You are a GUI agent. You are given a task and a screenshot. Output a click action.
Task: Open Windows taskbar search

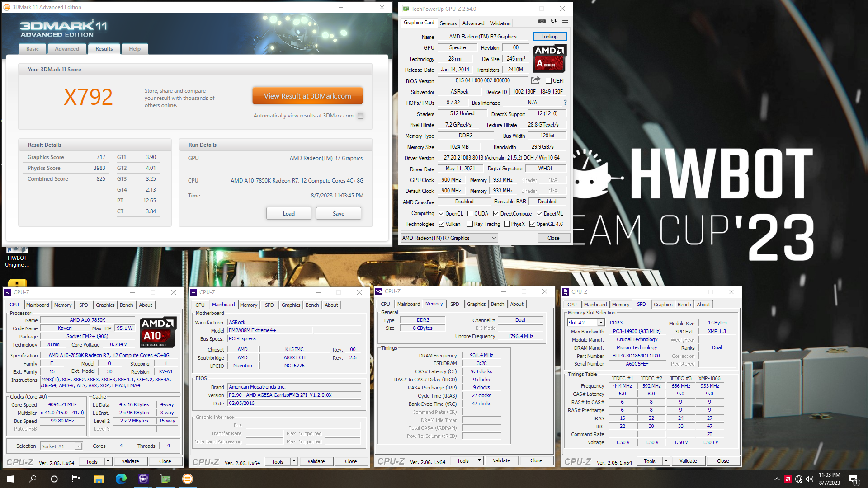[x=33, y=479]
